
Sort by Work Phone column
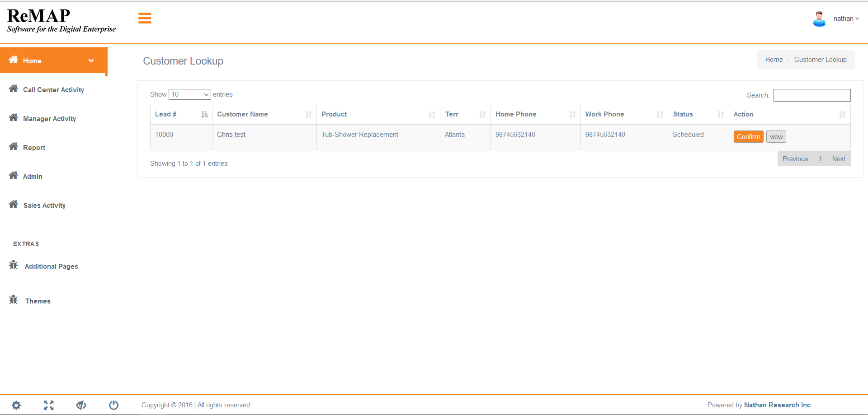[624, 114]
